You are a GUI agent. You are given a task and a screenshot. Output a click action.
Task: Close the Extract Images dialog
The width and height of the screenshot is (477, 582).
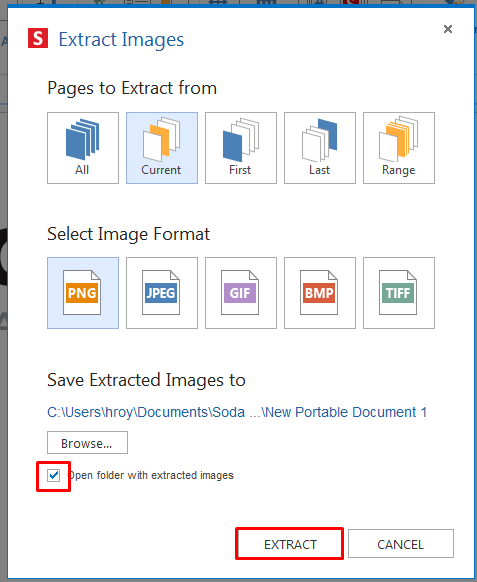tap(448, 29)
